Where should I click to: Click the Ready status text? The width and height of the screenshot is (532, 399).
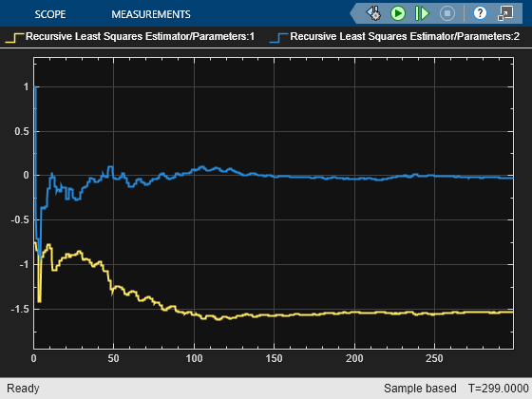[x=23, y=389]
